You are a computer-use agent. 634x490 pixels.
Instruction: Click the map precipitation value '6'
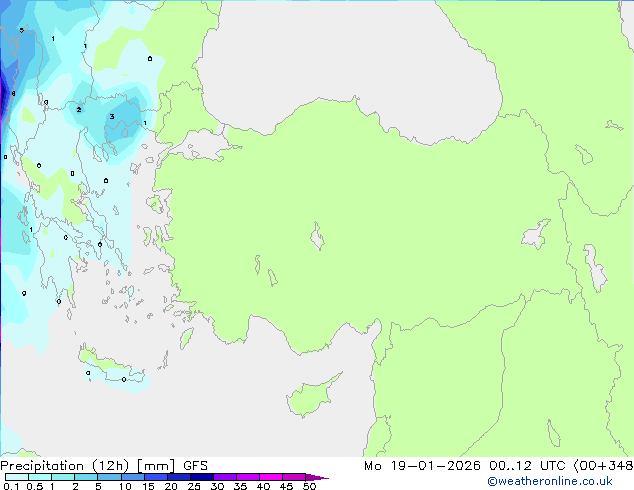tap(13, 94)
